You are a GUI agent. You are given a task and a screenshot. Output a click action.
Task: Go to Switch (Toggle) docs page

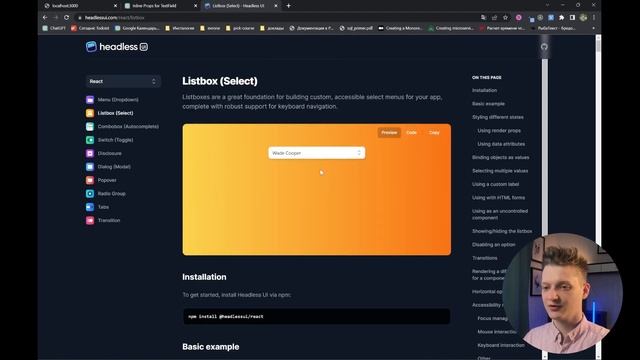pyautogui.click(x=116, y=140)
